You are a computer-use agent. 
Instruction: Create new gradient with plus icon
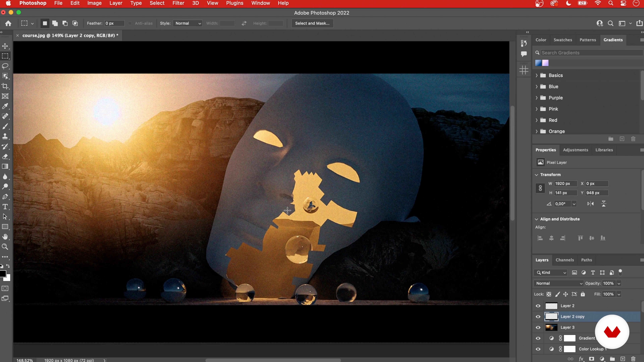pos(622,139)
